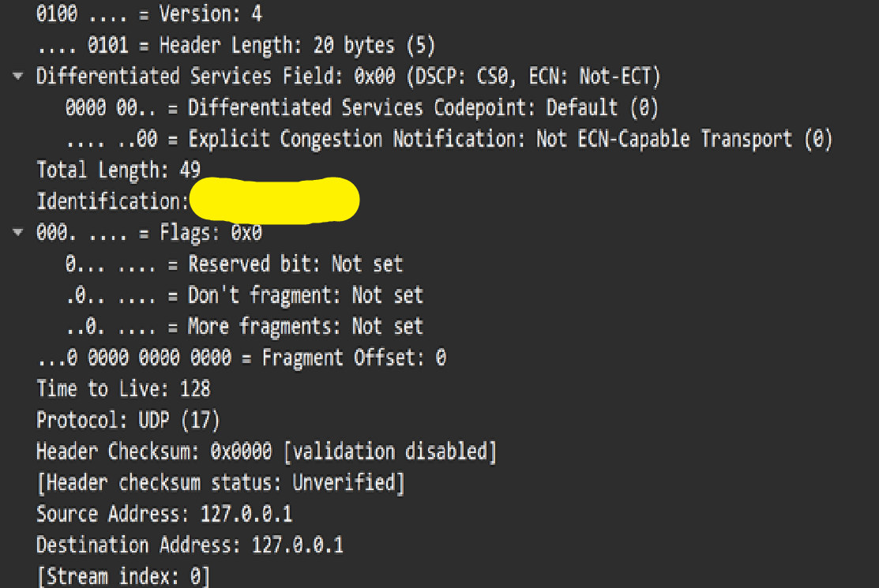Click the Differentiated Services Field: 0x00 row
The width and height of the screenshot is (879, 588).
(349, 76)
